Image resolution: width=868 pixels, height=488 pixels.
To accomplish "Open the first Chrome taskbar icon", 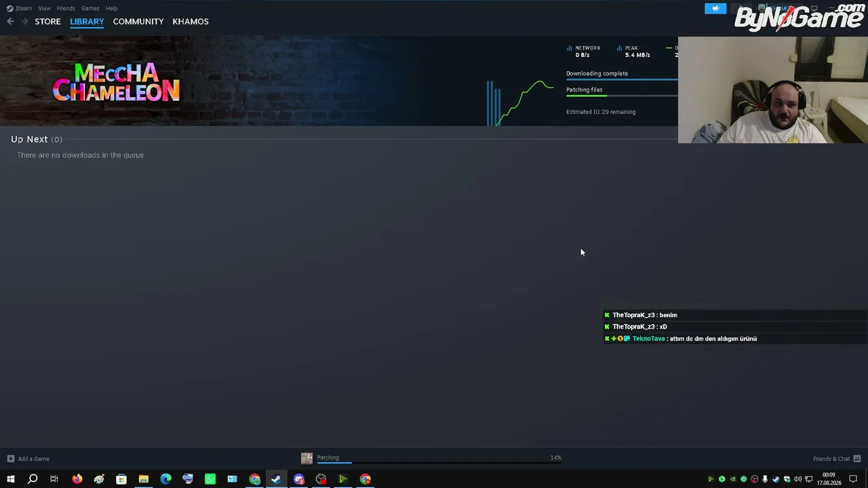I will [254, 479].
